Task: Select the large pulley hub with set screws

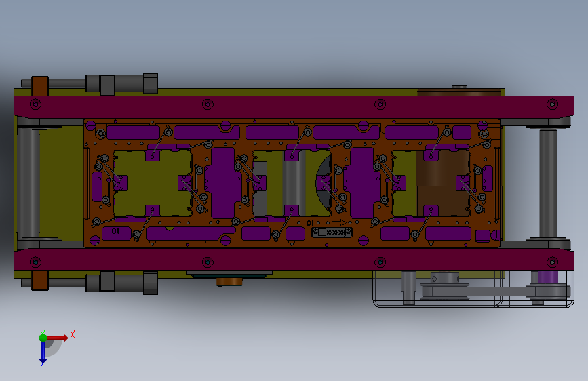Action: pos(445,278)
